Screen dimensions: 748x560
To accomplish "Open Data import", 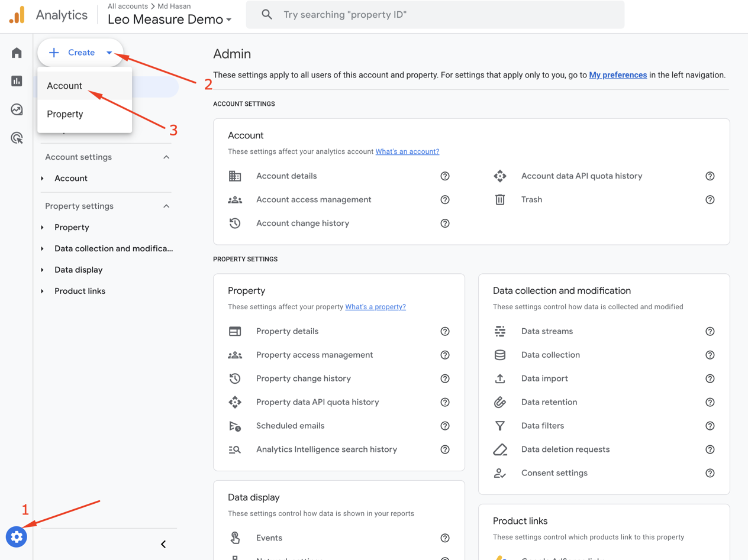I will click(x=544, y=379).
